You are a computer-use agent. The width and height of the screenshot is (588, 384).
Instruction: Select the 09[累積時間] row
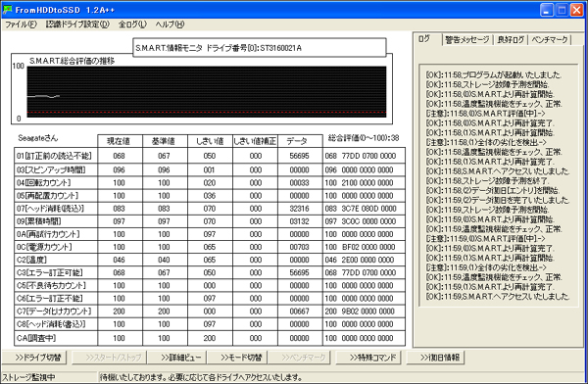[210, 221]
